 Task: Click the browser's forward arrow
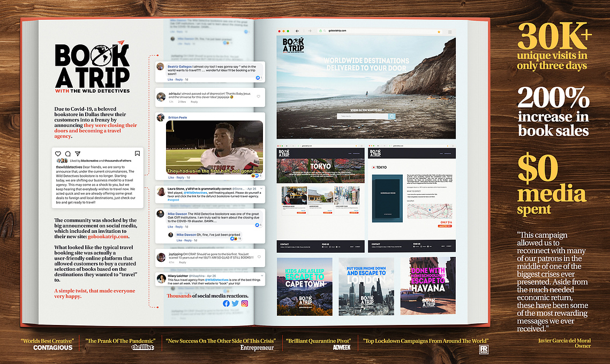point(310,31)
